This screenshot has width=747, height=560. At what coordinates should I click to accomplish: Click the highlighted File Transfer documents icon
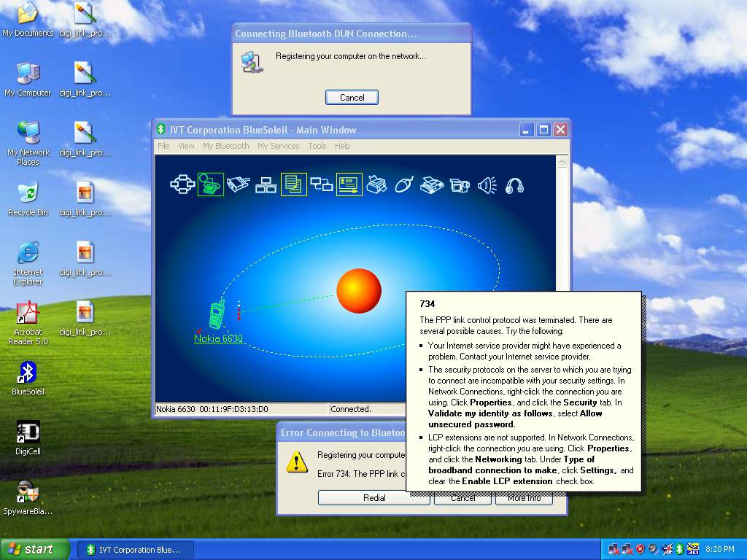[x=293, y=184]
